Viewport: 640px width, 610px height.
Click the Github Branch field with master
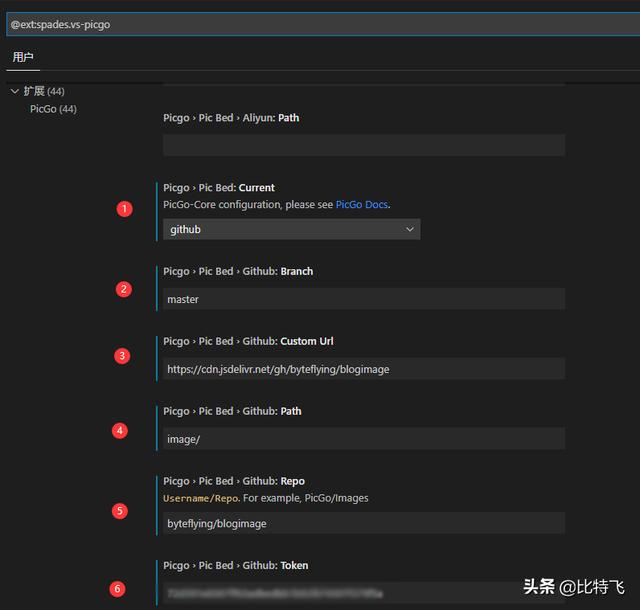click(364, 299)
